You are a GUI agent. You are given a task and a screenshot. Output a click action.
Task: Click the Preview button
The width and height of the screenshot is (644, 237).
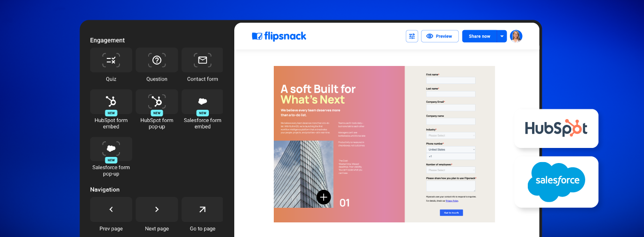click(x=439, y=36)
